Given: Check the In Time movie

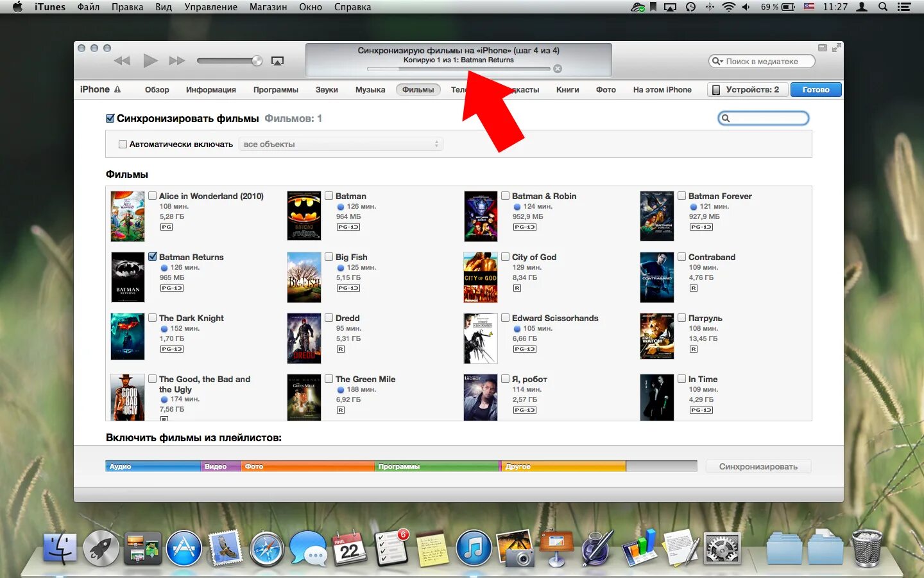Looking at the screenshot, I should tap(682, 379).
